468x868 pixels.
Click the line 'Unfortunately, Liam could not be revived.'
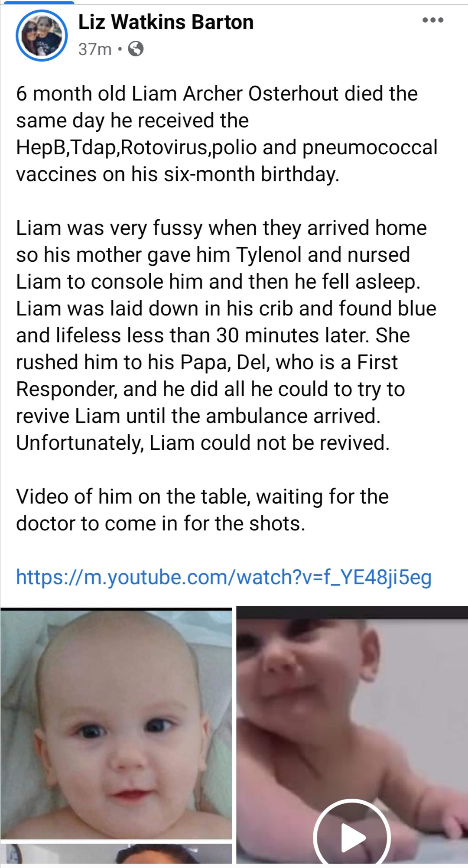(203, 443)
